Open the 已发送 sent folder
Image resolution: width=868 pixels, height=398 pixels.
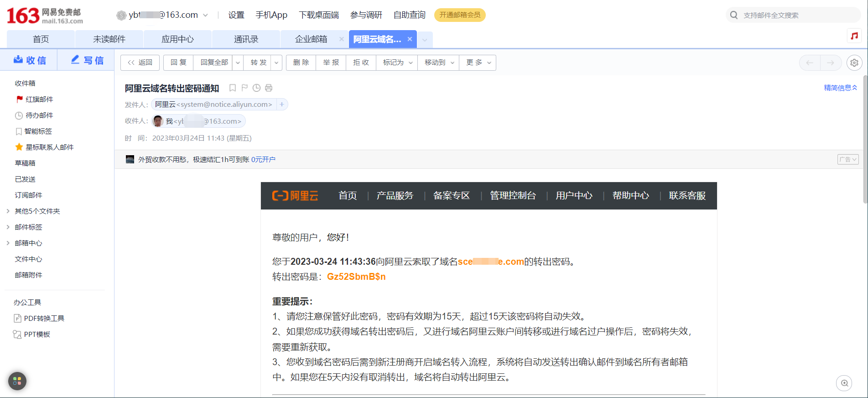tap(25, 179)
